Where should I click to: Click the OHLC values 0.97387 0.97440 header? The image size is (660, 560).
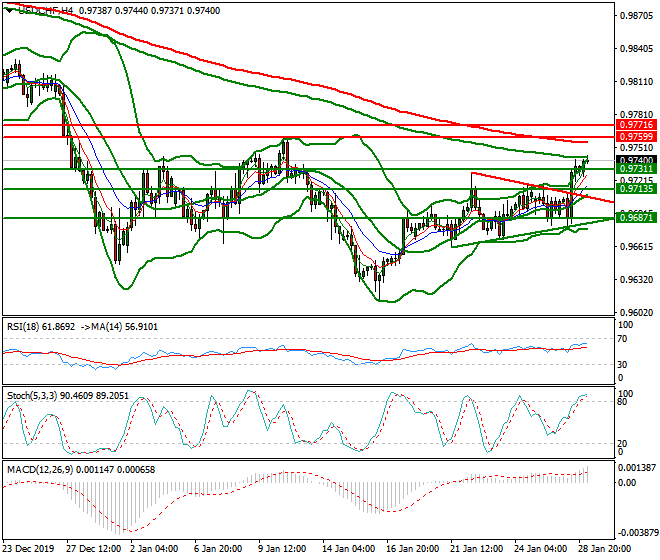click(114, 11)
